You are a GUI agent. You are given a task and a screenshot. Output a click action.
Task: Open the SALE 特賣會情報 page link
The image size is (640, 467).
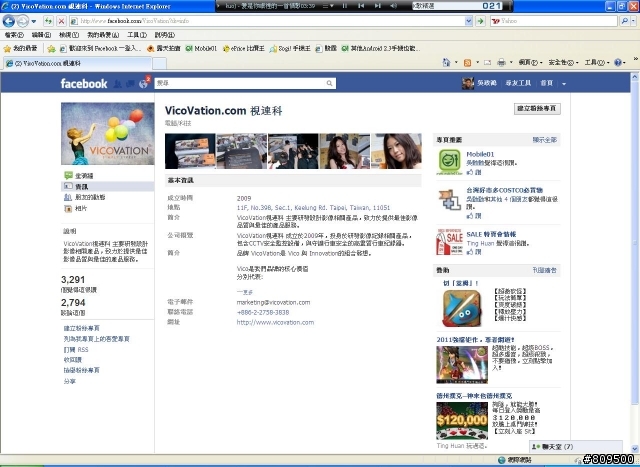(x=491, y=234)
